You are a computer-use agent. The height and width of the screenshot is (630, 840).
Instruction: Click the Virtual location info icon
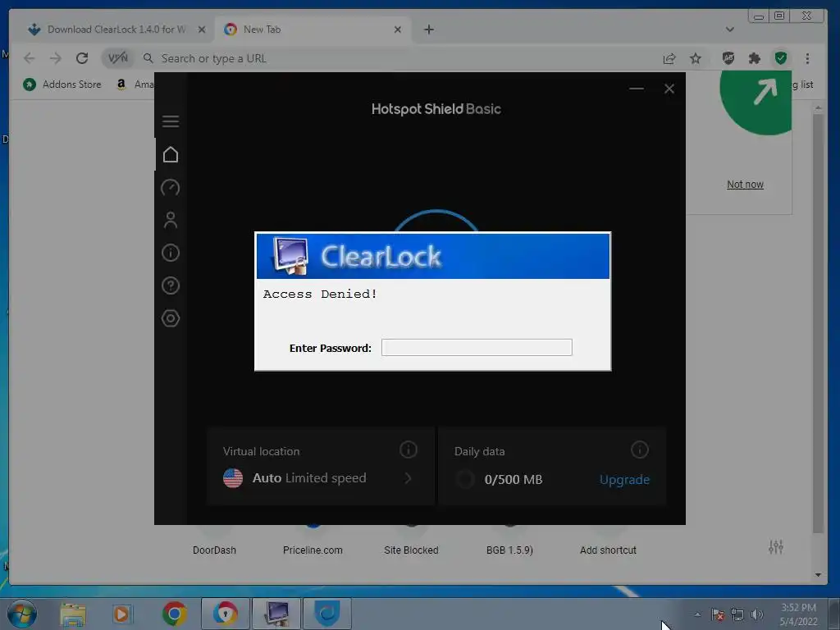[x=409, y=450]
